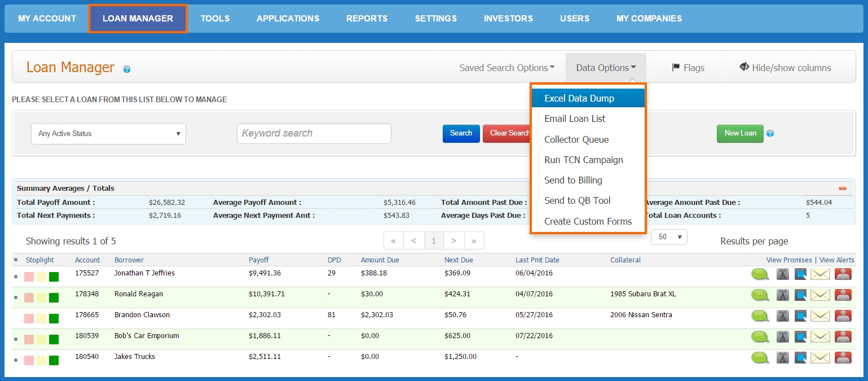Sort by the Last Pmt Date column header

tap(537, 260)
